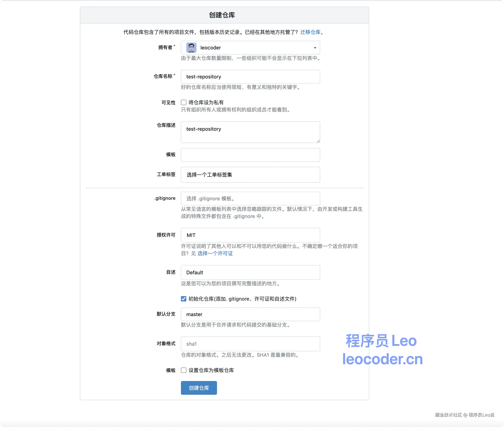This screenshot has width=504, height=427.
Task: Open the template selection dropdown
Action: click(250, 155)
